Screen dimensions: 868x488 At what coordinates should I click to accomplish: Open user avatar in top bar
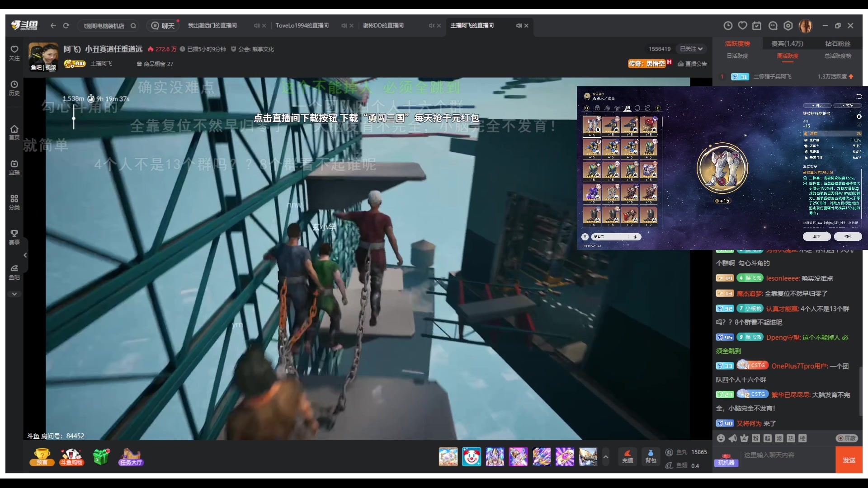(x=806, y=26)
